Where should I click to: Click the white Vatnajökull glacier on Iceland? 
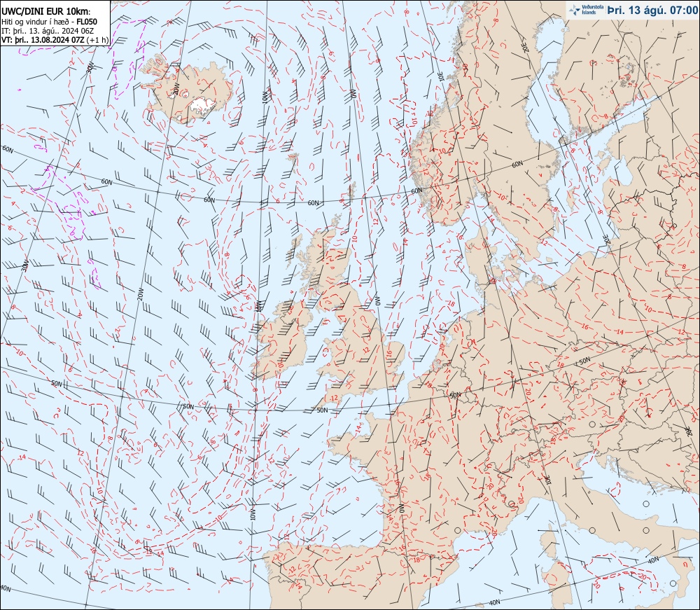[x=202, y=105]
